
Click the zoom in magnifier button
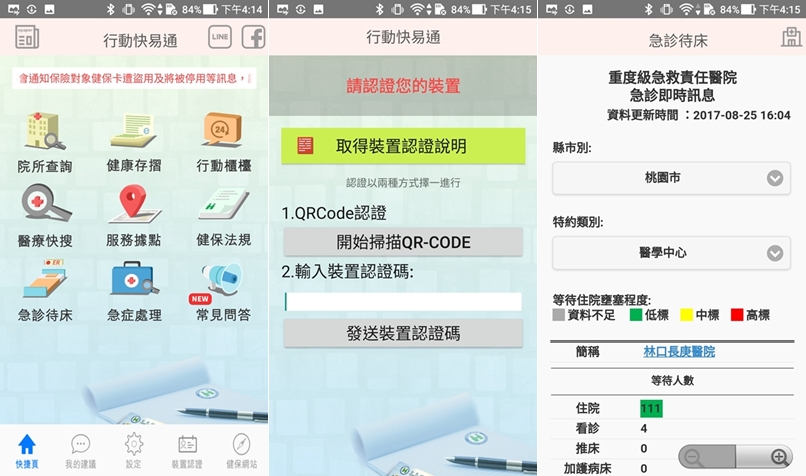765,456
